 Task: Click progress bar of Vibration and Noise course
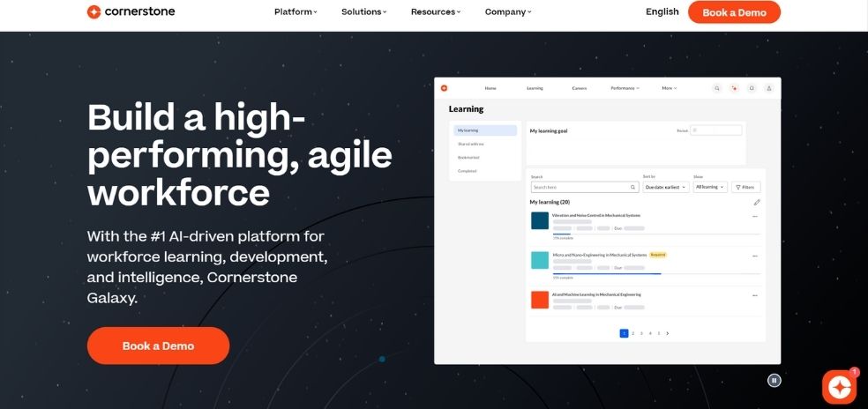coord(656,234)
